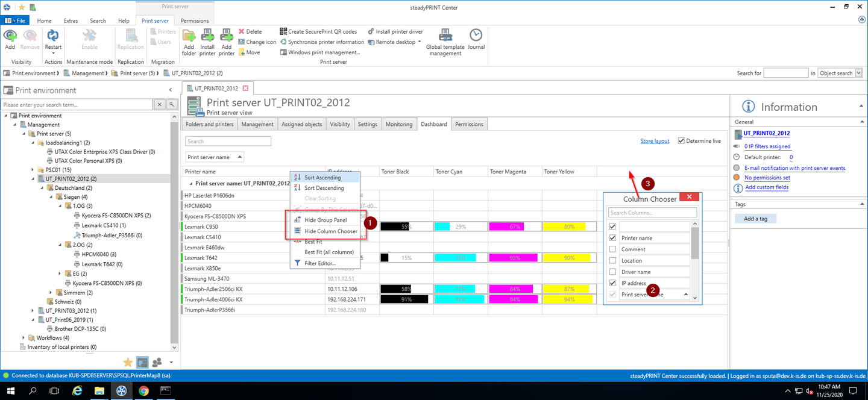This screenshot has height=400, width=868.
Task: Click Add custom fields link
Action: click(x=767, y=187)
